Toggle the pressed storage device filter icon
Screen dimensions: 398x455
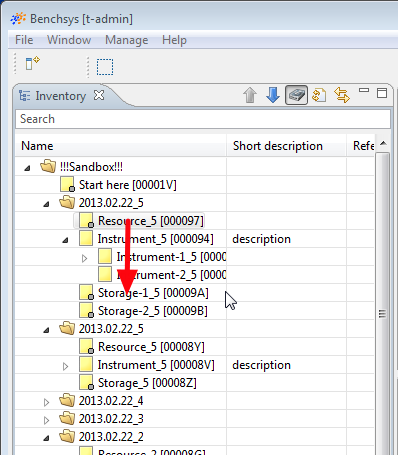pyautogui.click(x=296, y=95)
